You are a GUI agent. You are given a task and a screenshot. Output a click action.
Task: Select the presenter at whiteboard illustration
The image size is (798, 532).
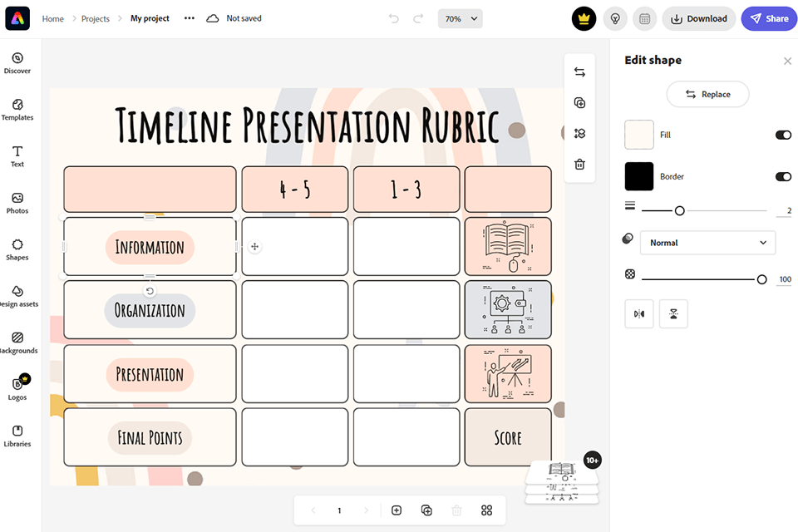(508, 374)
